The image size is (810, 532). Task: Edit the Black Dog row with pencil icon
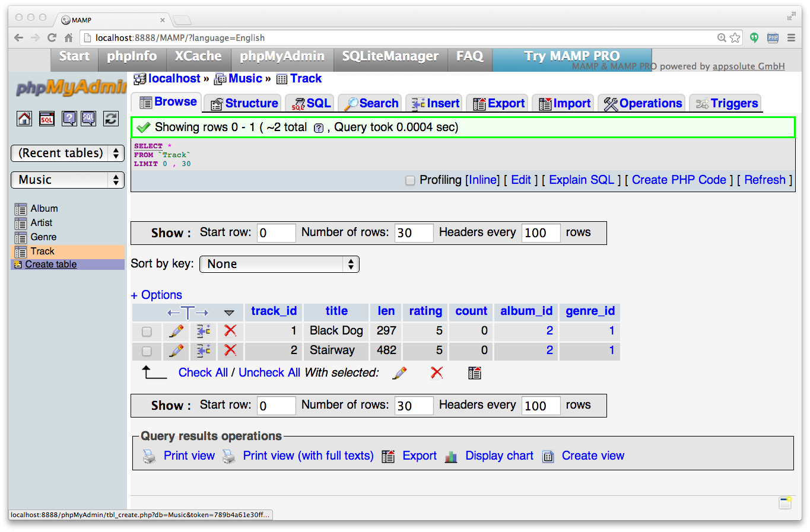pyautogui.click(x=176, y=331)
